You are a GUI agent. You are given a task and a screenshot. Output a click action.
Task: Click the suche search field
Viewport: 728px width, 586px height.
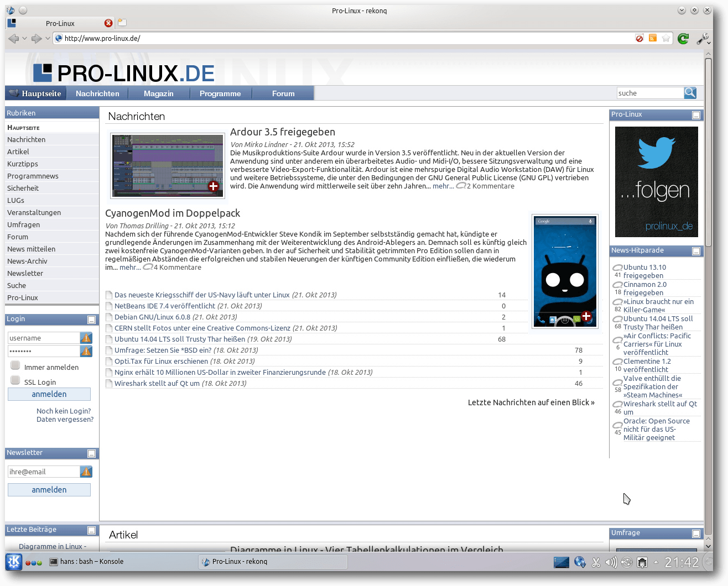[x=651, y=93]
